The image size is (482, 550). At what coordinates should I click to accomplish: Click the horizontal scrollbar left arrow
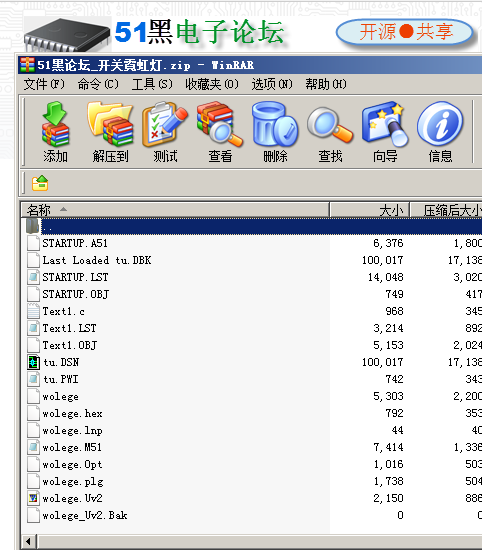[29, 542]
